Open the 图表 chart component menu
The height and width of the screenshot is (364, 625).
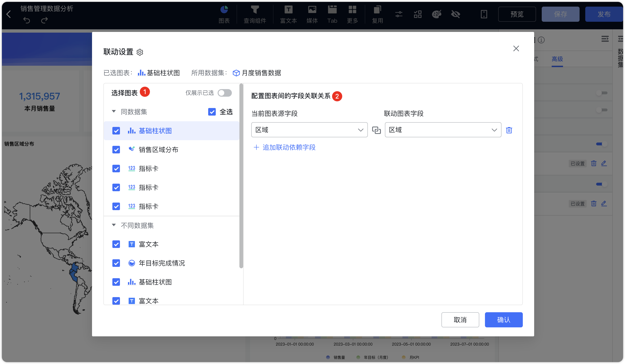(224, 14)
